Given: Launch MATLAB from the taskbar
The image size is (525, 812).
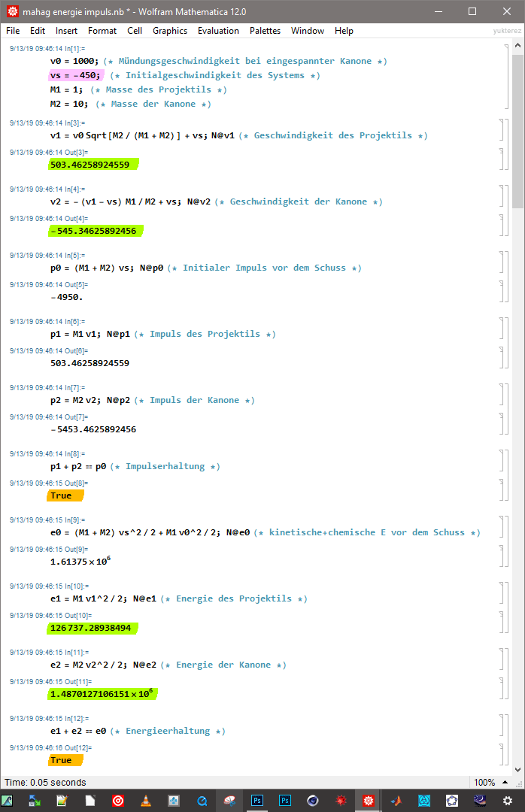Looking at the screenshot, I should click(x=396, y=800).
